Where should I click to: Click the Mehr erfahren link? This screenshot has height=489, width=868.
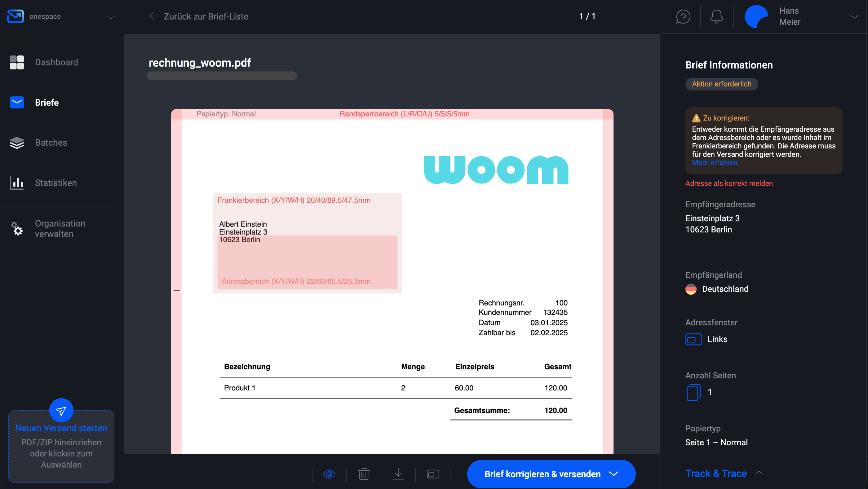coord(714,162)
